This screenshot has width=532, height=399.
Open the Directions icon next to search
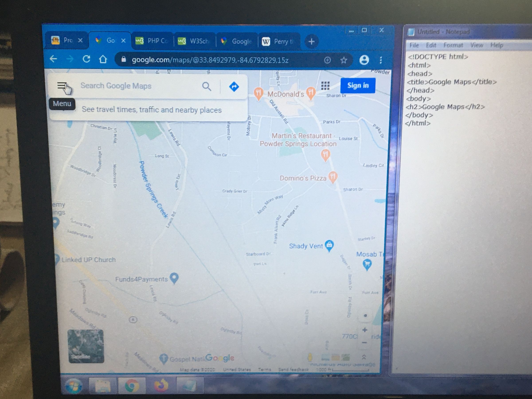(234, 87)
